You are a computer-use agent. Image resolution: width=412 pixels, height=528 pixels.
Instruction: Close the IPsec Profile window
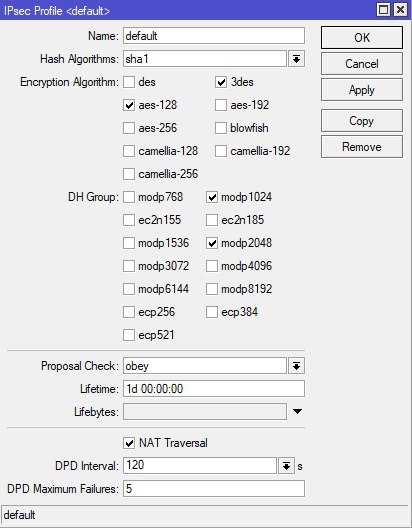click(x=400, y=9)
